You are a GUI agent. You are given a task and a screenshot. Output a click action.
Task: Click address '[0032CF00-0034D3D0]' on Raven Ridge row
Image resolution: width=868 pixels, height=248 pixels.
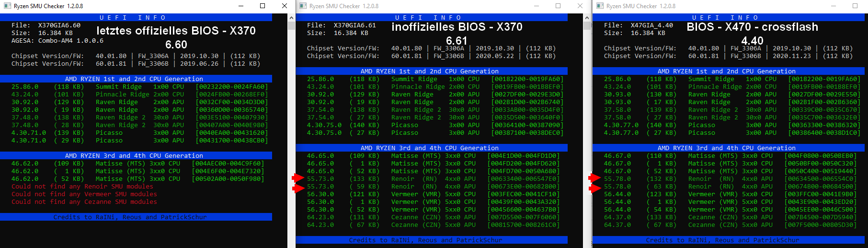tap(232, 102)
